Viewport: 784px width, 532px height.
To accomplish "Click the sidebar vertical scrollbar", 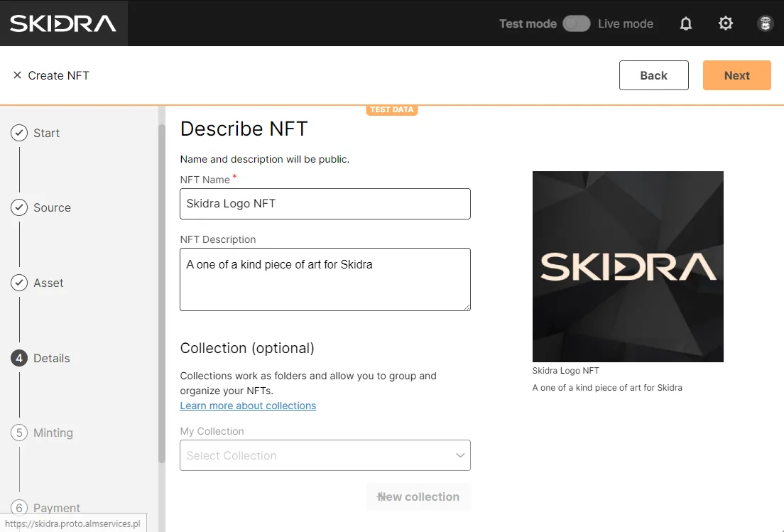I will pyautogui.click(x=161, y=293).
